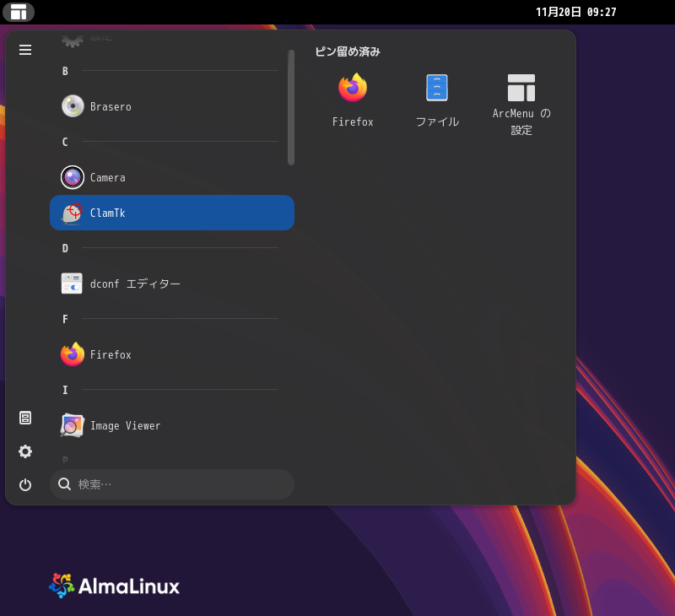Click the ArcMenu button in top panel
Viewport: 675px width, 616px height.
18,12
